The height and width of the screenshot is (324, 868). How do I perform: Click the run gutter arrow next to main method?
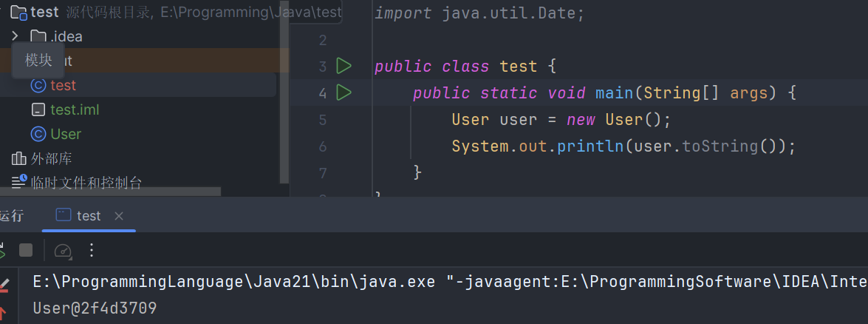(x=344, y=93)
